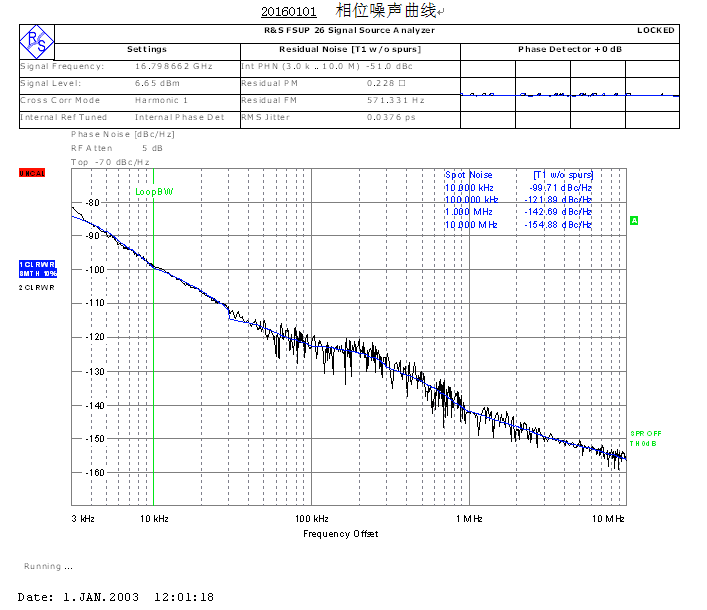Click the RF Atten 5 dB setting
The height and width of the screenshot is (610, 707).
(x=117, y=148)
